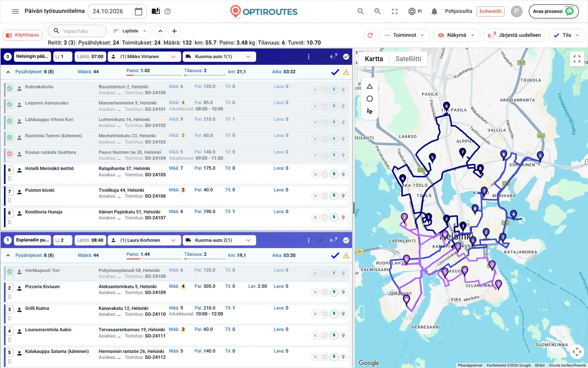The height and width of the screenshot is (368, 588).
Task: Open the help question mark icon
Action: tap(168, 11)
